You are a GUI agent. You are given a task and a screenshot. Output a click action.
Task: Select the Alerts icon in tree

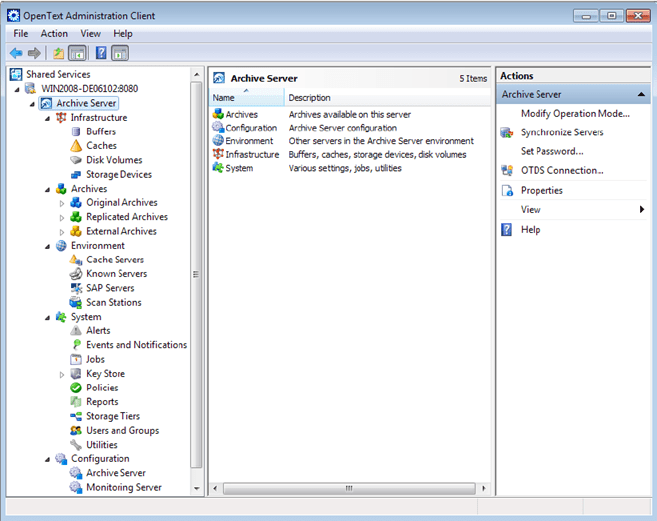(76, 331)
